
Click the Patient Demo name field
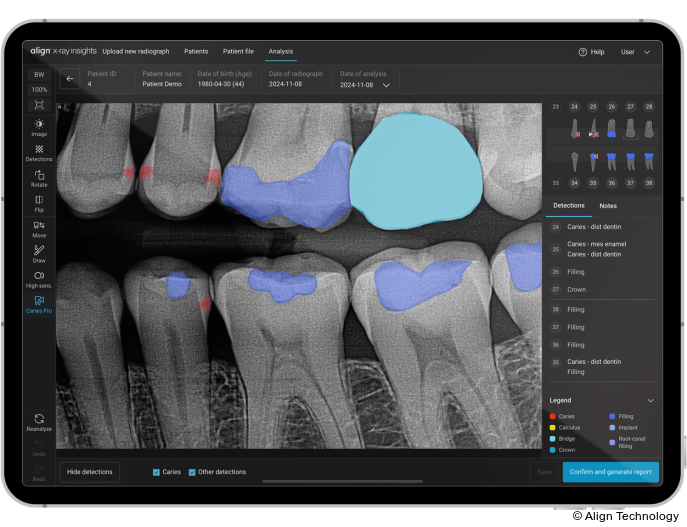click(162, 84)
